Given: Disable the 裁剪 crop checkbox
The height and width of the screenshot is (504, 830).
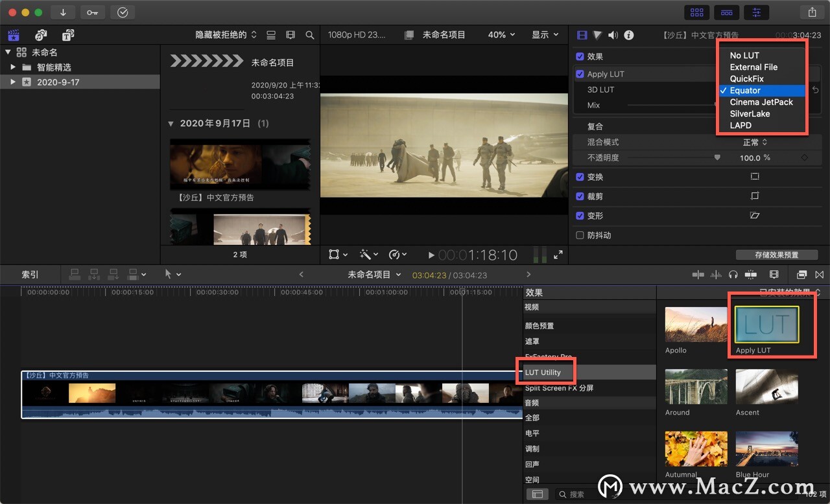Looking at the screenshot, I should point(580,196).
